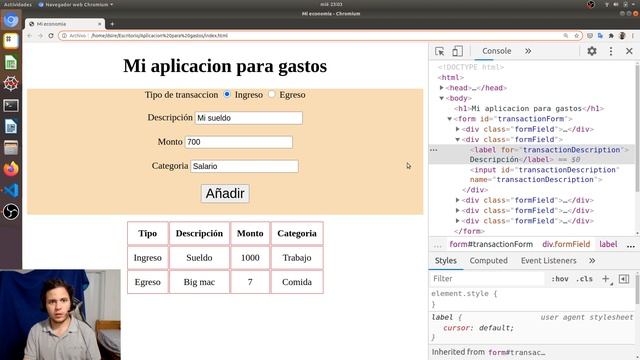Open browser profile avatar

(x=622, y=36)
